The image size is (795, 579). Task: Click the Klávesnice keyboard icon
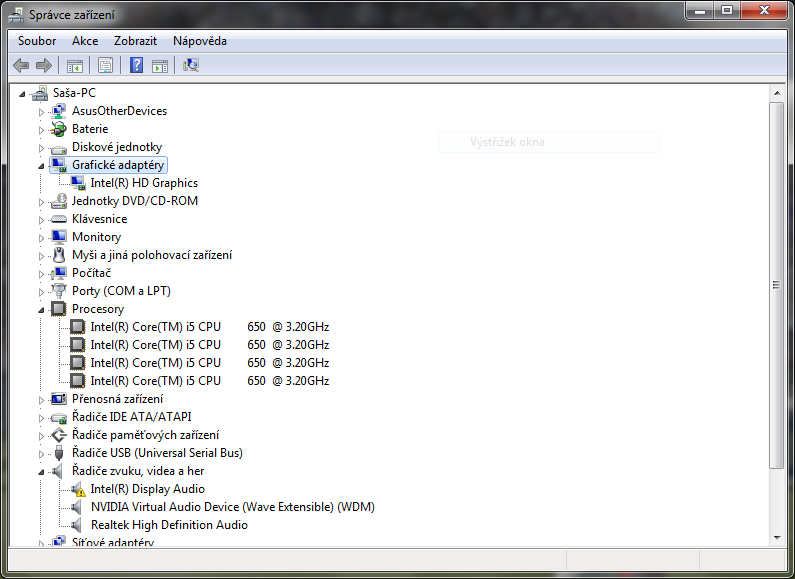(59, 219)
